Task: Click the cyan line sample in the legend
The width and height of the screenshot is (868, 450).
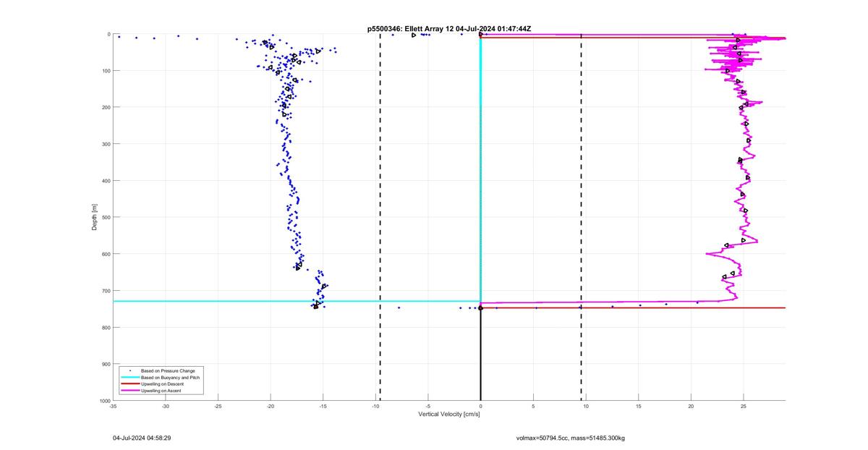Action: (x=129, y=378)
